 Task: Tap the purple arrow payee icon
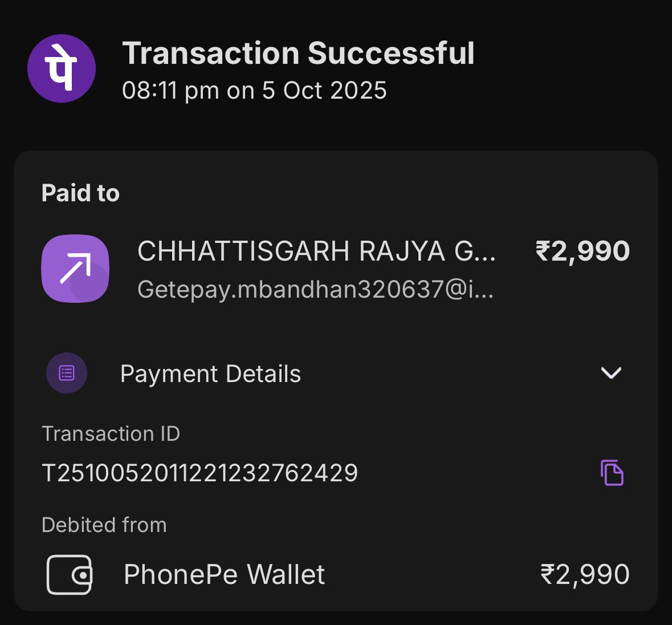(75, 269)
